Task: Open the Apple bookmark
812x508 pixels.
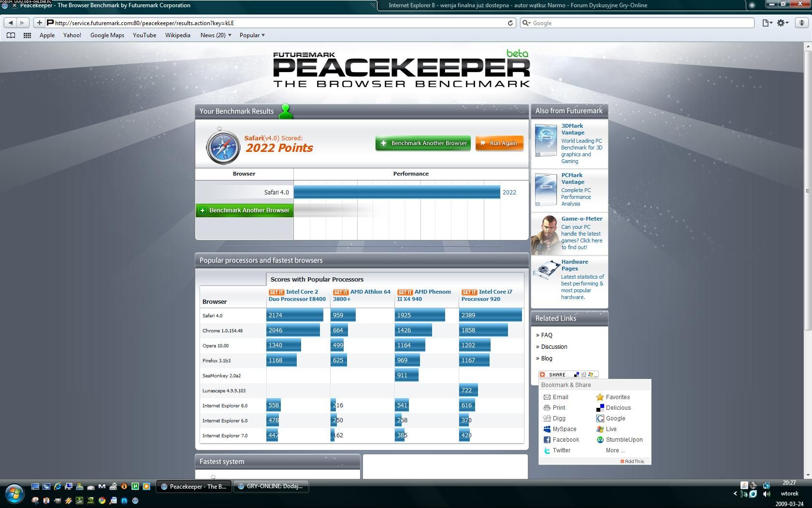Action: coord(47,35)
